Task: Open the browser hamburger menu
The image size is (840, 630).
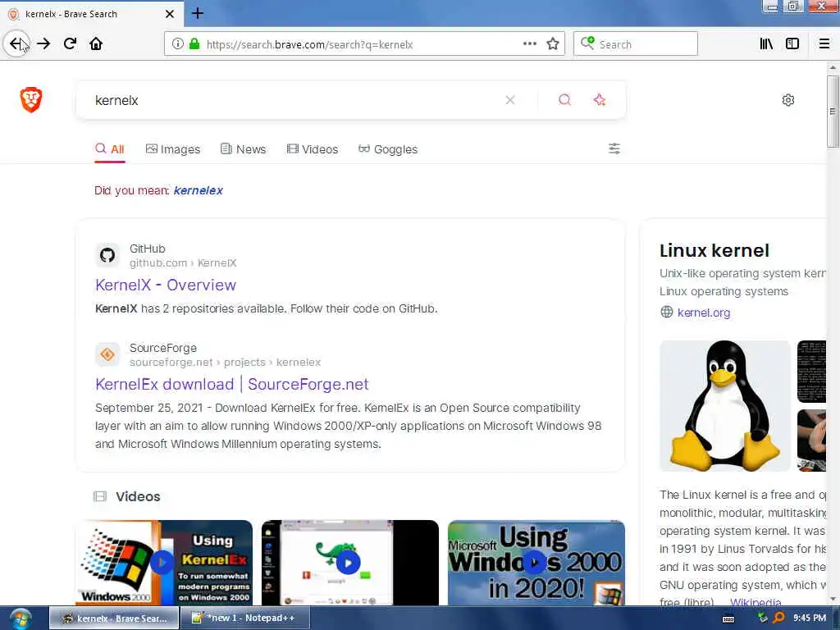Action: (x=824, y=44)
